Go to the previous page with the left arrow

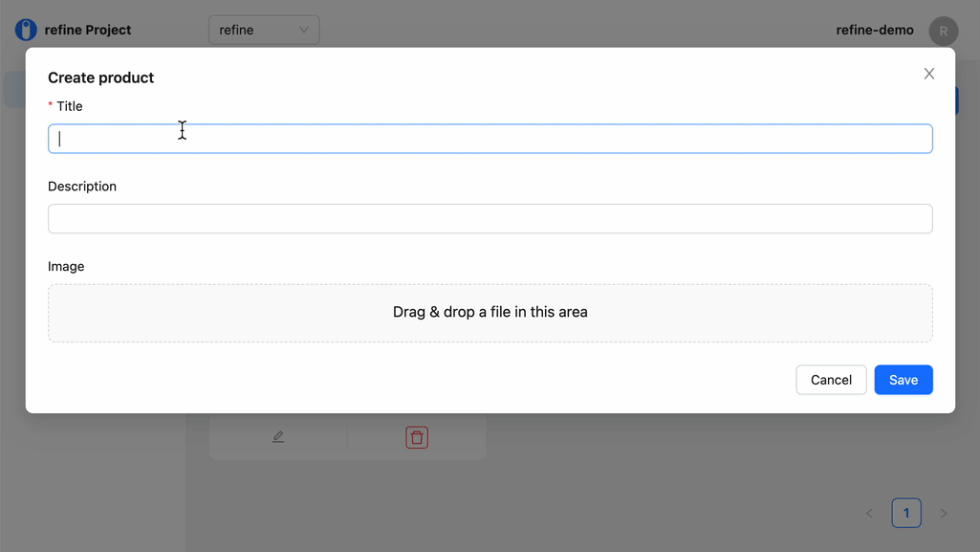coord(869,513)
